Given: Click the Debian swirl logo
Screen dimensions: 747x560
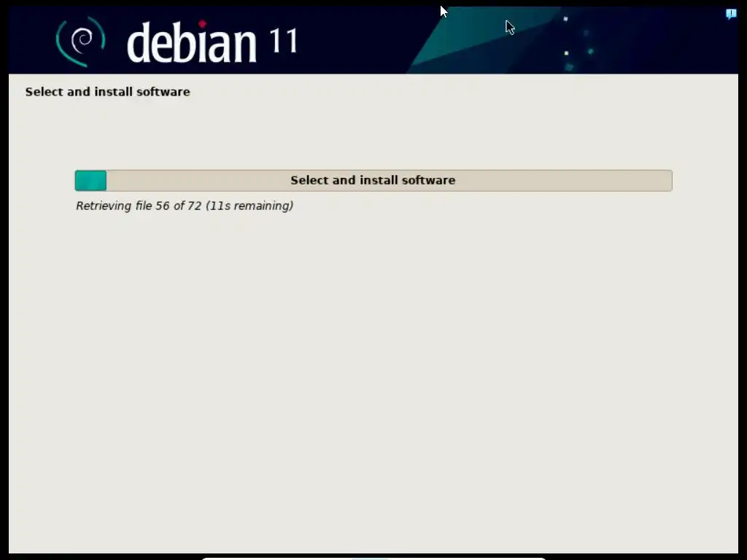Looking at the screenshot, I should click(80, 42).
